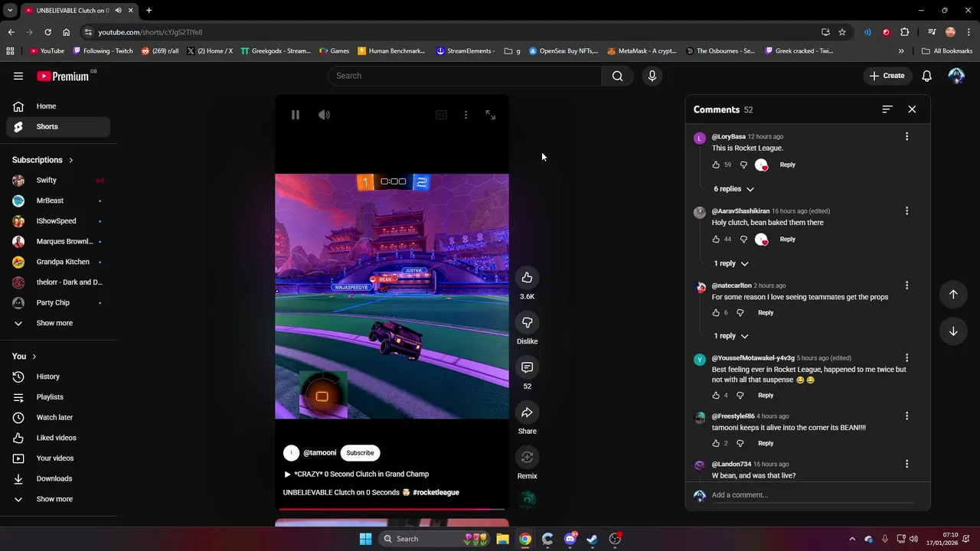Like the LoryBasa comment
The height and width of the screenshot is (551, 980).
(x=716, y=165)
